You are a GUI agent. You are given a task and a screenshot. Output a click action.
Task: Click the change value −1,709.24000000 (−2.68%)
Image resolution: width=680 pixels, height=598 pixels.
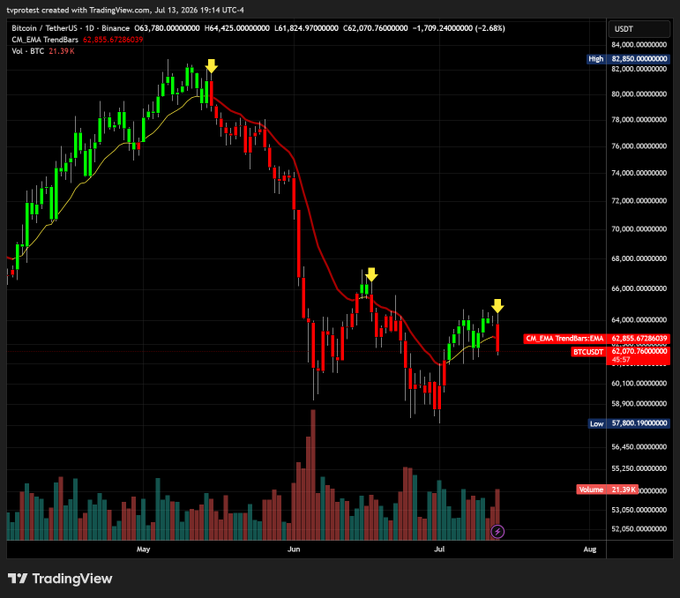[x=459, y=28]
